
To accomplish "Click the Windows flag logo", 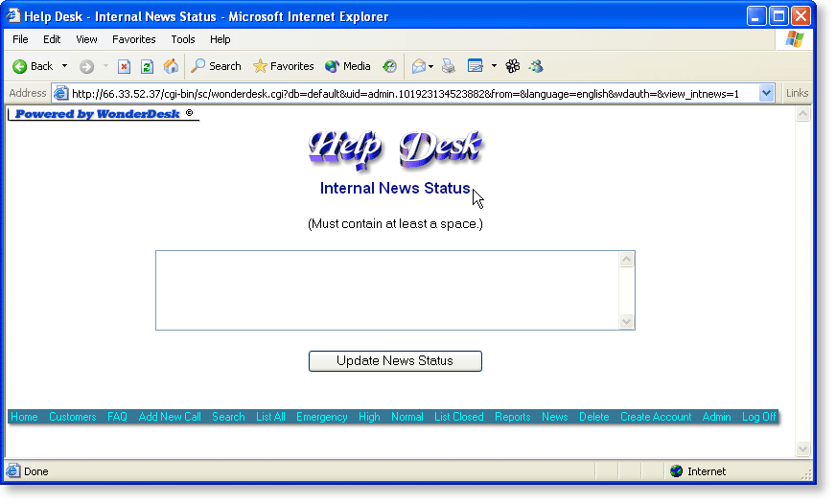I will click(x=794, y=39).
